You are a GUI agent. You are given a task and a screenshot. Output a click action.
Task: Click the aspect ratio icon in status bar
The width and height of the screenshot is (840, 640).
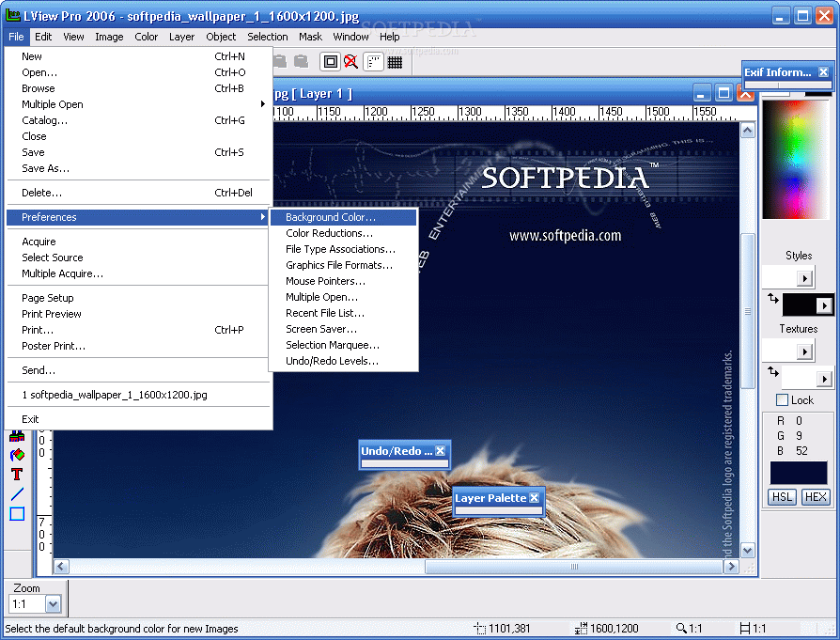[x=745, y=628]
